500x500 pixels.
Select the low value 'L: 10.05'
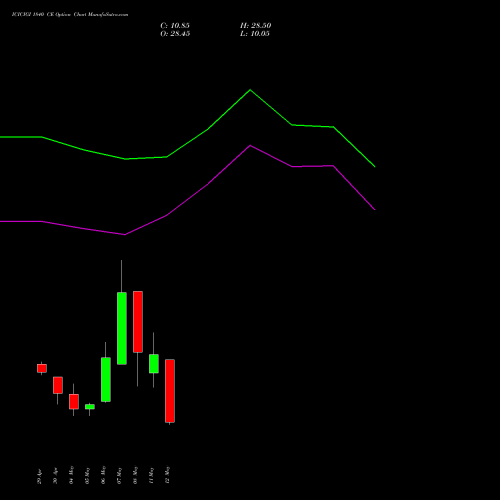[255, 34]
